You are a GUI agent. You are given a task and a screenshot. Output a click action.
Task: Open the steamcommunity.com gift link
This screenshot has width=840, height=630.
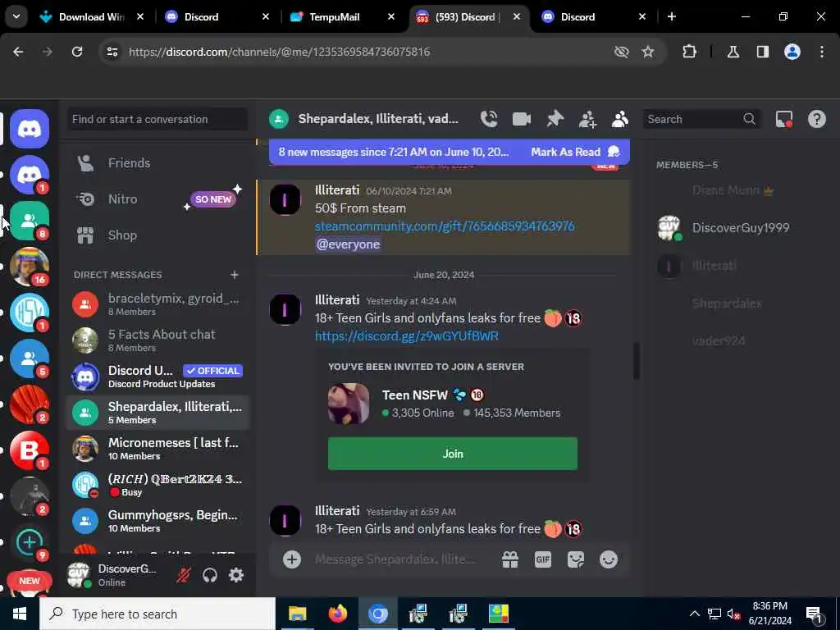(x=445, y=226)
